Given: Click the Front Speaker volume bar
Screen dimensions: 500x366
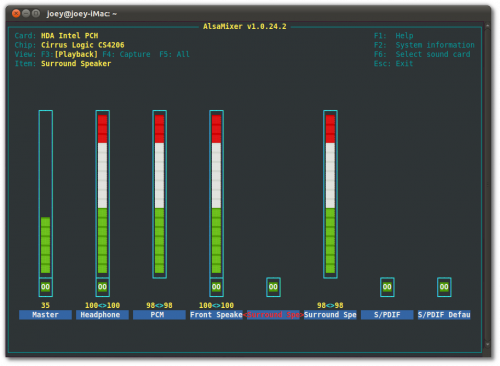Looking at the screenshot, I should tap(217, 194).
